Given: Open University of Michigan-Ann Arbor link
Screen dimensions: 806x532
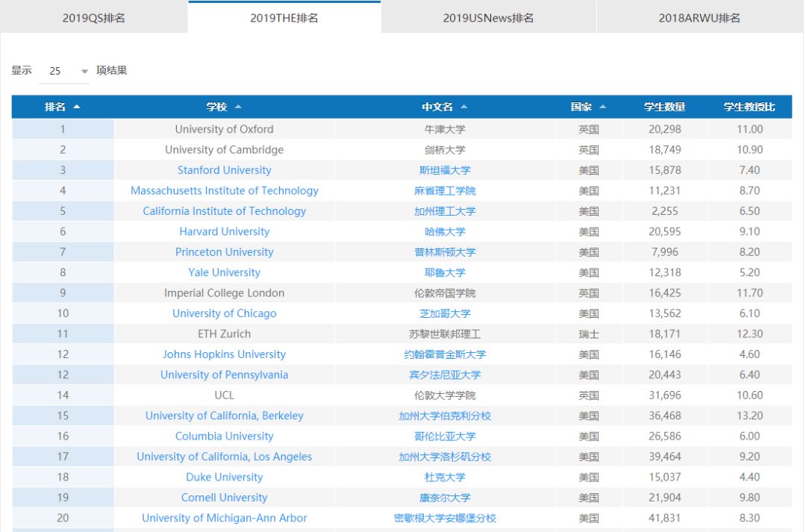Looking at the screenshot, I should tap(224, 518).
